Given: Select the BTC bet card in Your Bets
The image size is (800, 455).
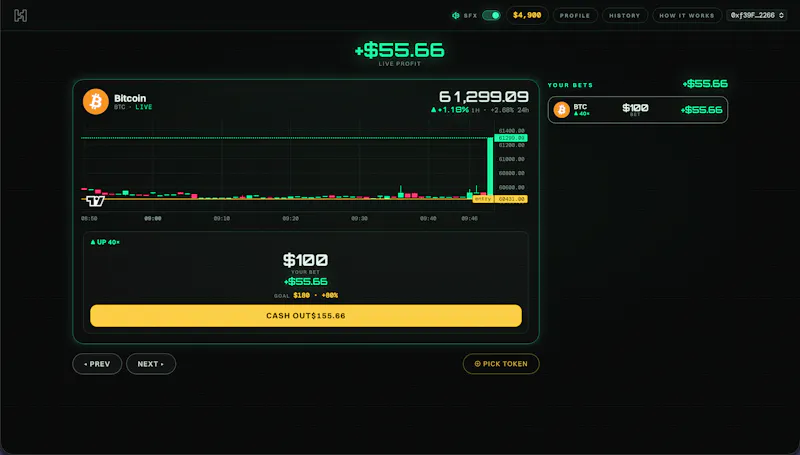Looking at the screenshot, I should (x=638, y=110).
